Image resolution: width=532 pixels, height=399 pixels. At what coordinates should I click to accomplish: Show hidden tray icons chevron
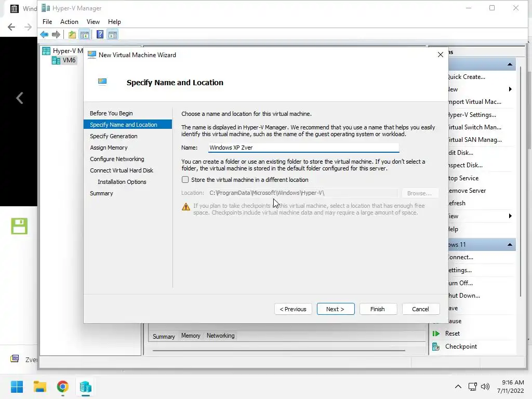coord(458,387)
